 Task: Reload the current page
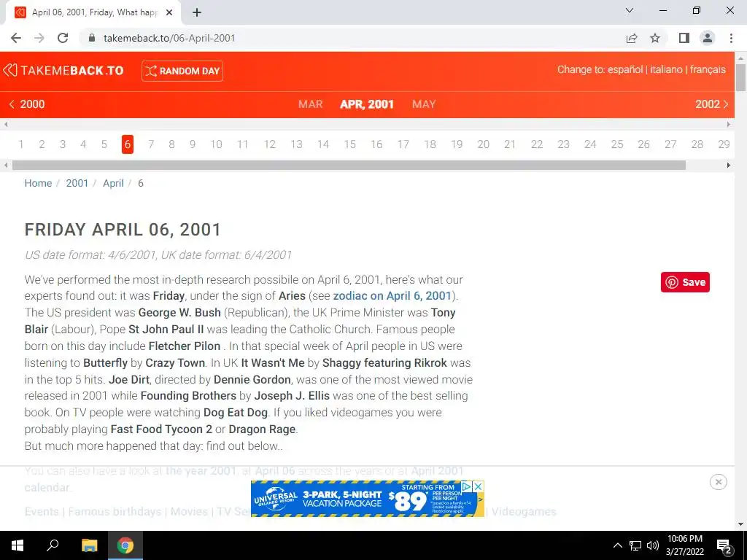click(63, 38)
